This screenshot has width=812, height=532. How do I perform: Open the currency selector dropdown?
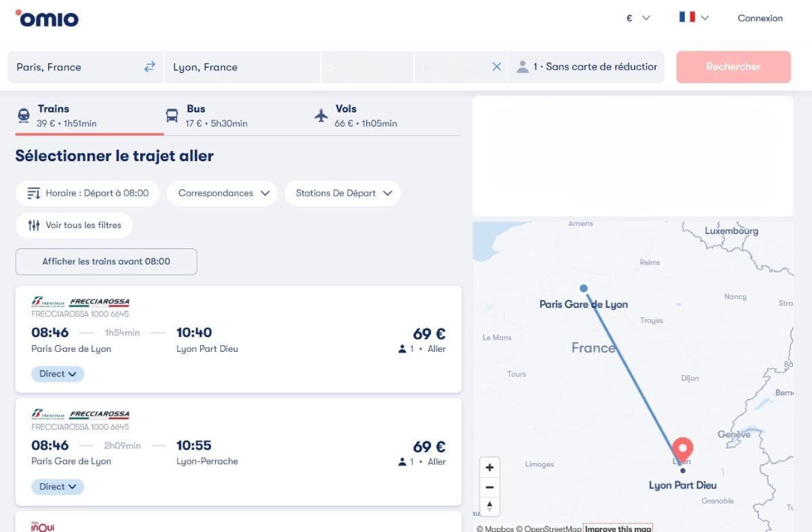click(637, 18)
